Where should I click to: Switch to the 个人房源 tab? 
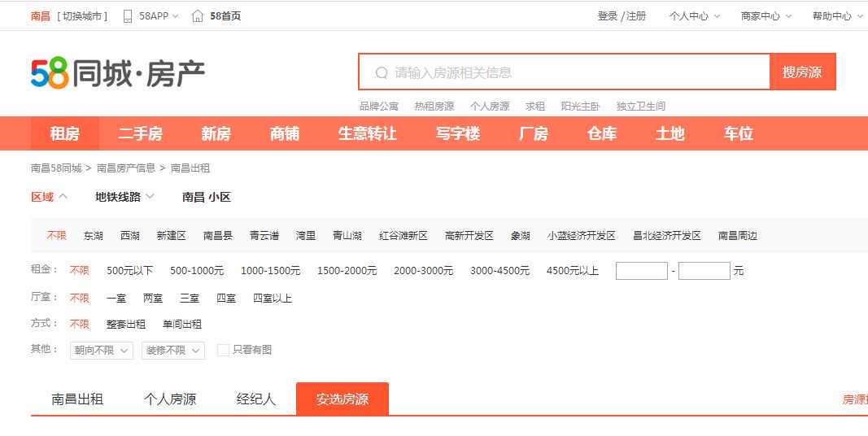pyautogui.click(x=170, y=399)
